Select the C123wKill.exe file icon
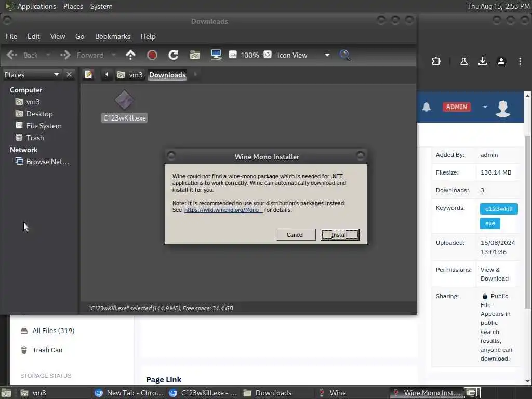The height and width of the screenshot is (399, 532). [x=124, y=100]
